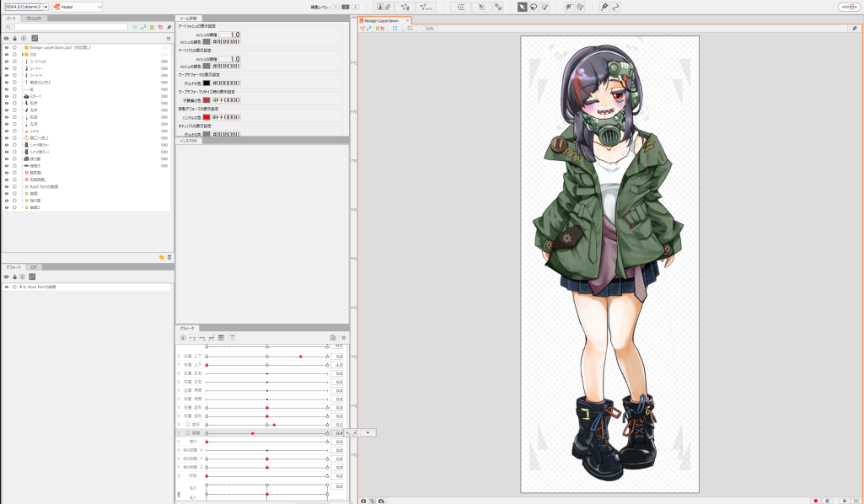Toggle all-visibility eye in Parts header
The image size is (864, 504).
pyautogui.click(x=7, y=39)
